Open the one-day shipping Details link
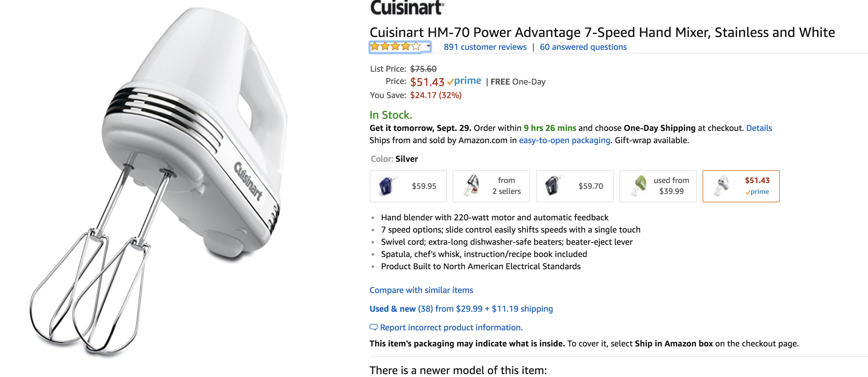Viewport: 868px width, 377px height. [x=759, y=128]
